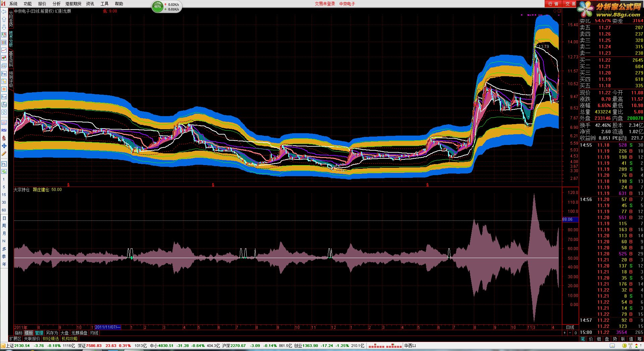Click the 2011/11/07 date marker on timeline
The image size is (644, 351).
click(108, 327)
